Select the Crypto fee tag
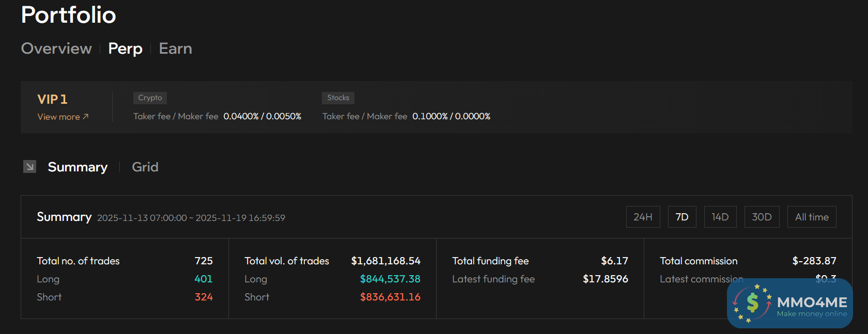The image size is (868, 334). click(150, 98)
